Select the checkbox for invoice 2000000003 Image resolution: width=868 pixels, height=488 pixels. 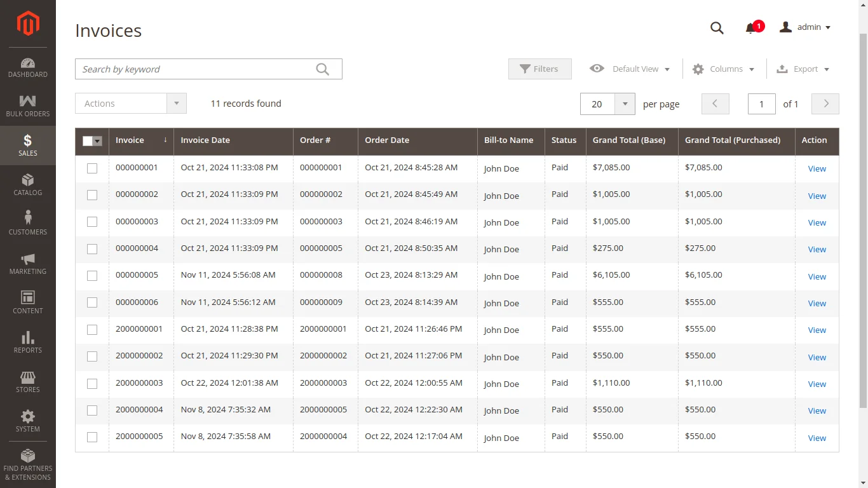coord(92,383)
